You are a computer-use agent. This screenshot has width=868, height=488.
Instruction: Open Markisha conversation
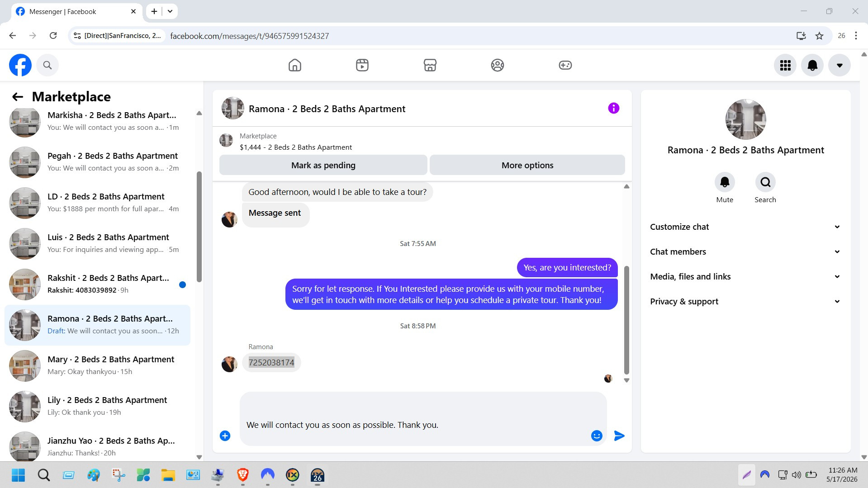tap(97, 122)
